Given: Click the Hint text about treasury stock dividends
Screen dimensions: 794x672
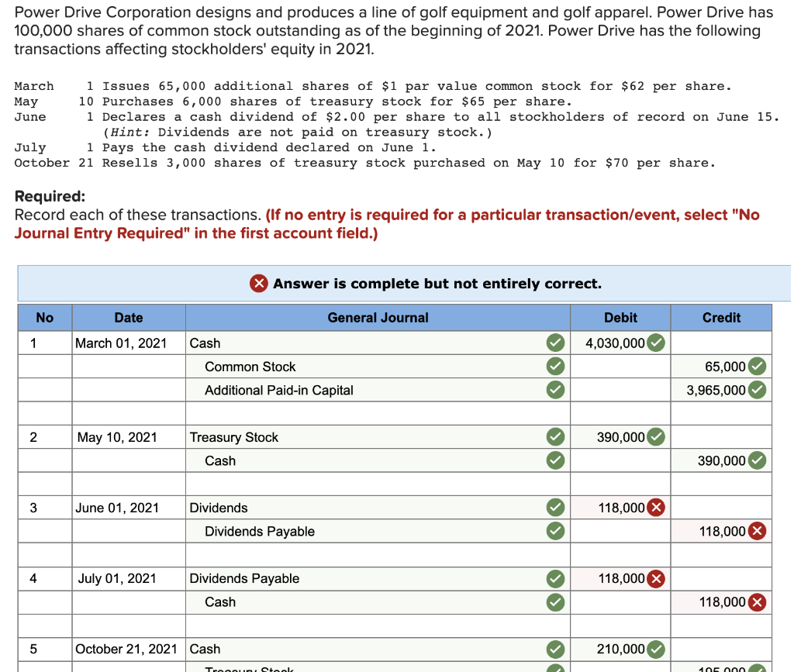Looking at the screenshot, I should (x=297, y=133).
